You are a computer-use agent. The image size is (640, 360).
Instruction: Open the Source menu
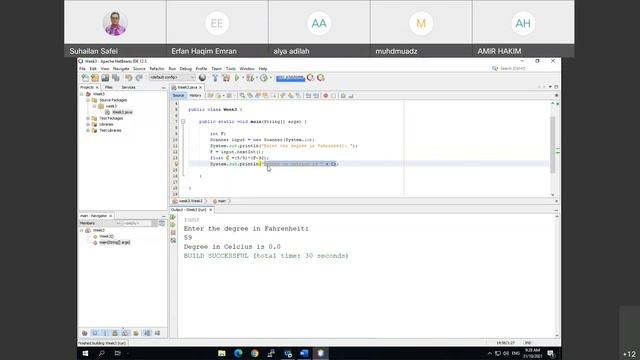(x=139, y=69)
